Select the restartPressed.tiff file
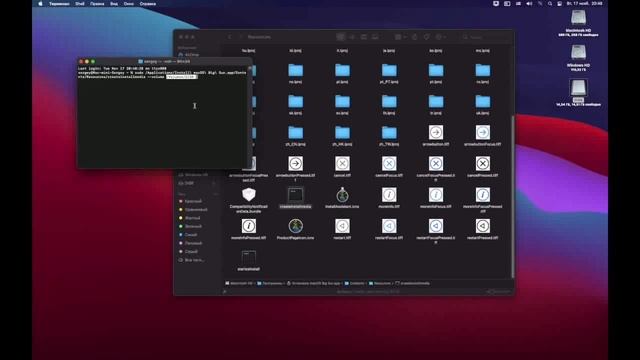The width and height of the screenshot is (640, 360). click(482, 229)
